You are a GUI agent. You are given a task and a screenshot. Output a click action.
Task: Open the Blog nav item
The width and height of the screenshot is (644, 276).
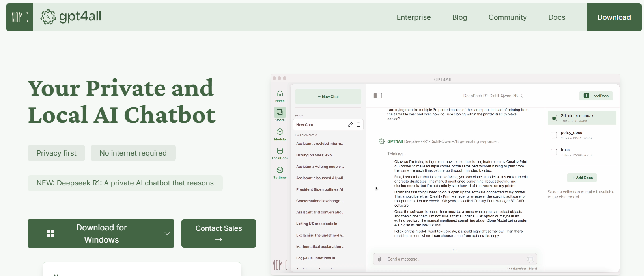[459, 17]
